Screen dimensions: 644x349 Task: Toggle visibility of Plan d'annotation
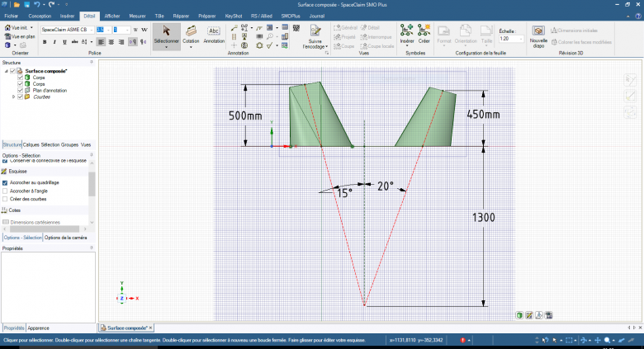tap(21, 90)
